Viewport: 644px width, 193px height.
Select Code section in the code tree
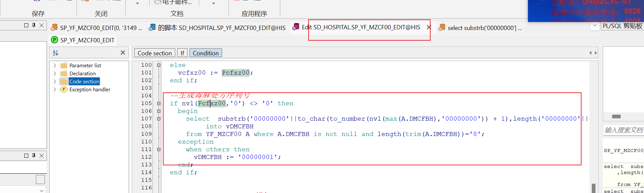coord(84,81)
